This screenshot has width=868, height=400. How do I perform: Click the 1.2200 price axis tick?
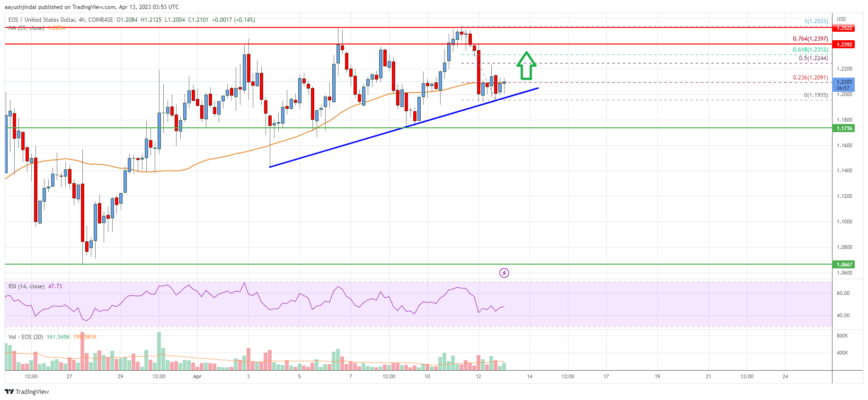click(x=844, y=69)
